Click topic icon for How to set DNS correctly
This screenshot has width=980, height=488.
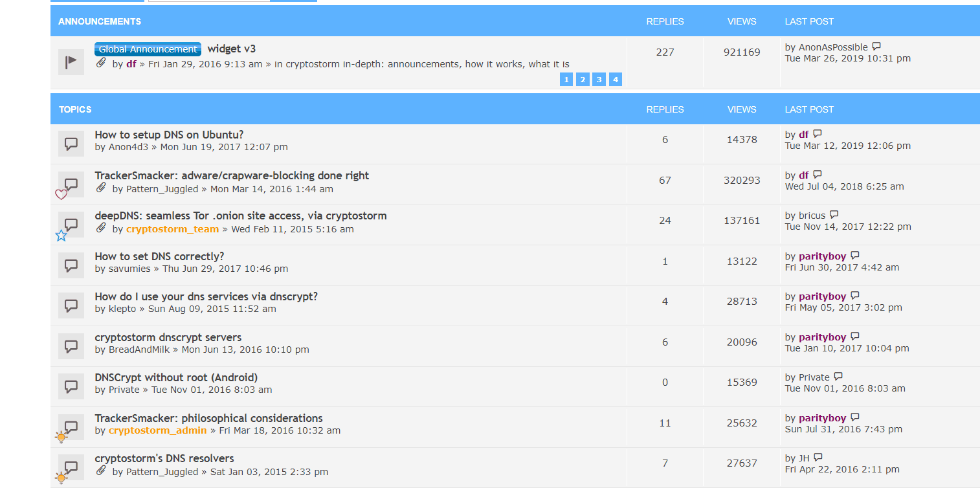[71, 265]
